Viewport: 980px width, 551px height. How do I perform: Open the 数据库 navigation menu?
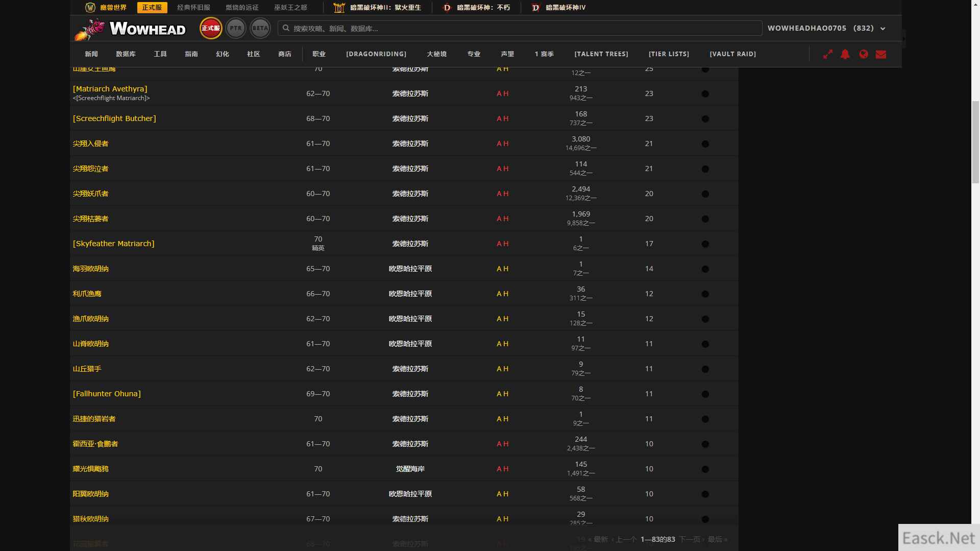[x=126, y=54]
